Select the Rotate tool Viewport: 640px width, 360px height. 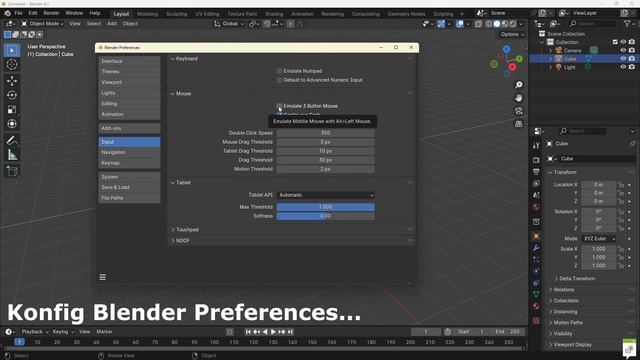[12, 95]
